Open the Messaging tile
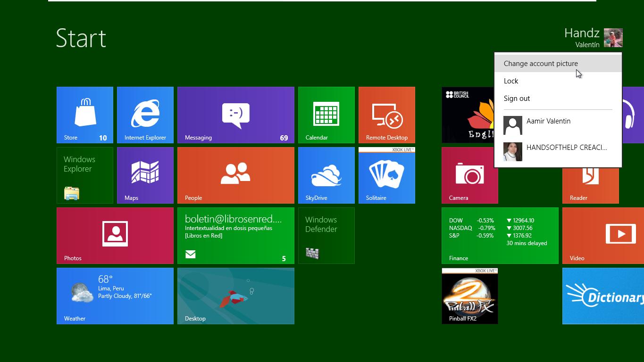 (x=236, y=115)
